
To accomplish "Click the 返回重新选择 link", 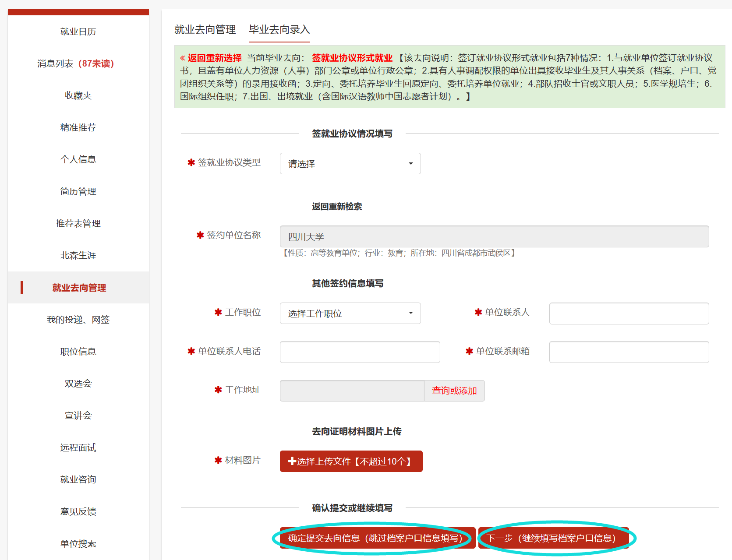I will coord(211,58).
